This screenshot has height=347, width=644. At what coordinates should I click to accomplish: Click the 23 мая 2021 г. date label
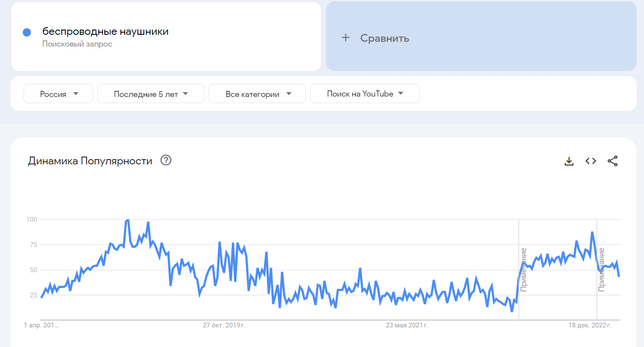pos(407,325)
